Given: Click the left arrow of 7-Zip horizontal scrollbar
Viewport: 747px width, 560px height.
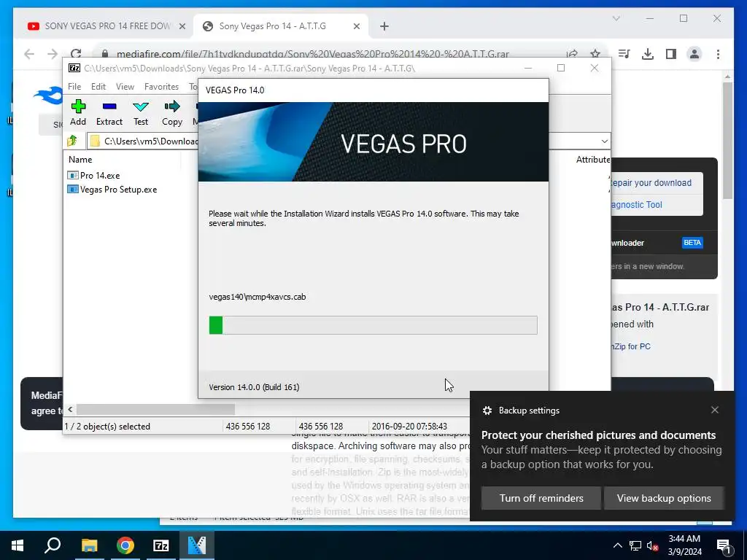Looking at the screenshot, I should [70, 409].
